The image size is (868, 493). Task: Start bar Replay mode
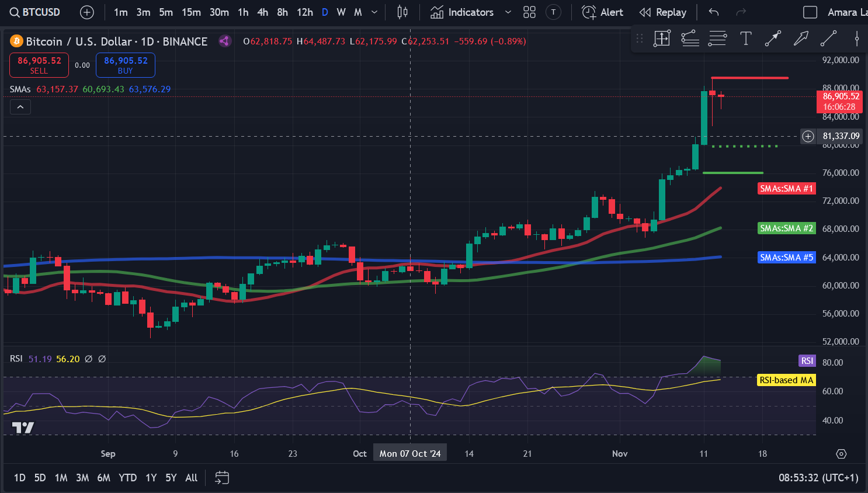pos(663,12)
